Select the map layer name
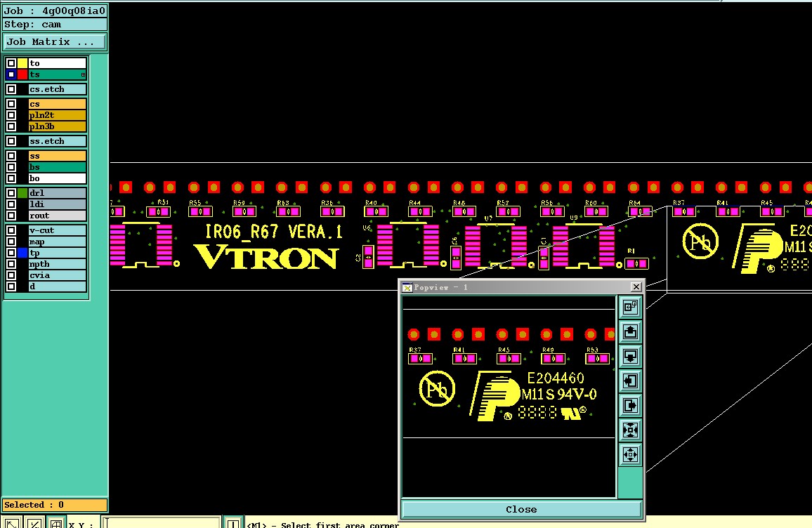The width and height of the screenshot is (812, 528). click(57, 242)
